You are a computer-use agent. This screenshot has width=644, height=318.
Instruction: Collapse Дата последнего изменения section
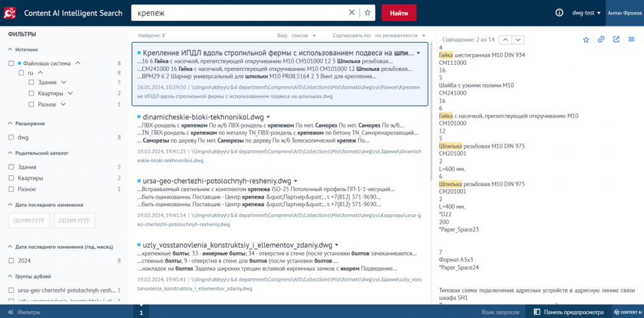[x=10, y=205]
